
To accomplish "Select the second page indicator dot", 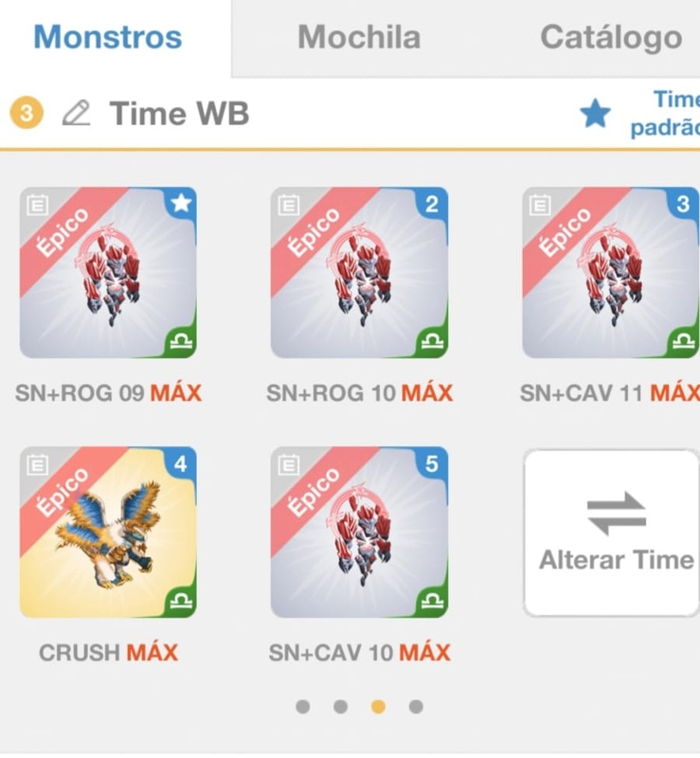I will coord(340,707).
